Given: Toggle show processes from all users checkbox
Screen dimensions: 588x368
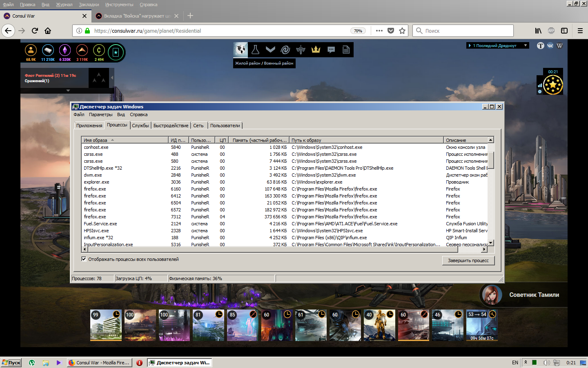Looking at the screenshot, I should 84,259.
